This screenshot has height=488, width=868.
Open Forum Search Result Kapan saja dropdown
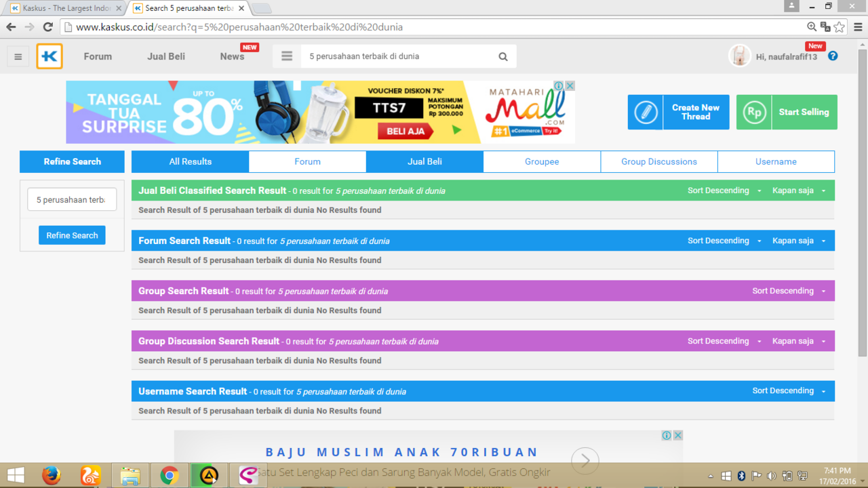[x=800, y=241]
